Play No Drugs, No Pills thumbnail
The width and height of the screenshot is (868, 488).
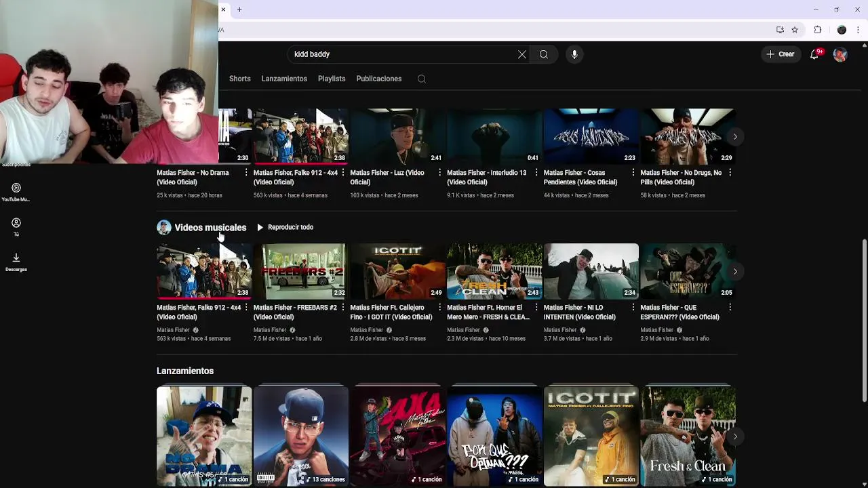click(x=688, y=136)
